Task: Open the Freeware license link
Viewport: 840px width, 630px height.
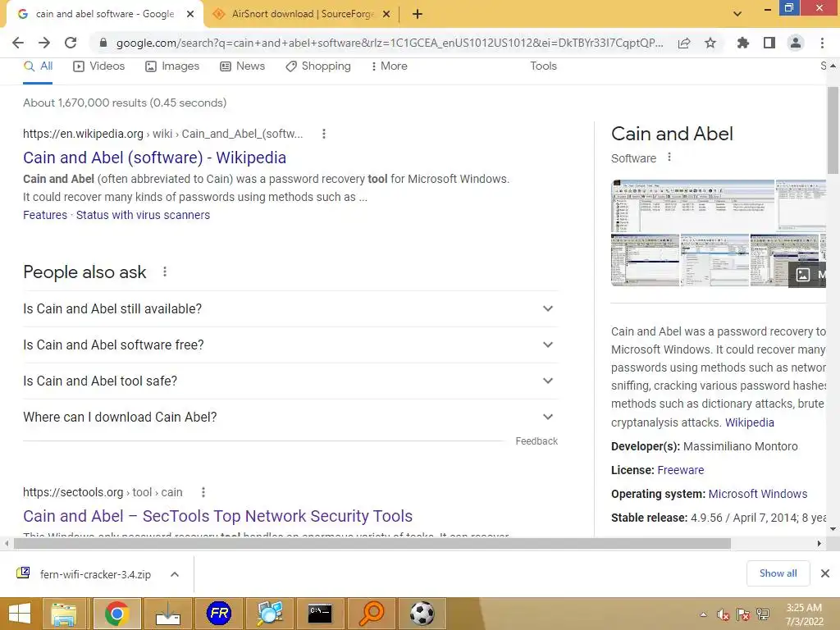Action: point(680,470)
